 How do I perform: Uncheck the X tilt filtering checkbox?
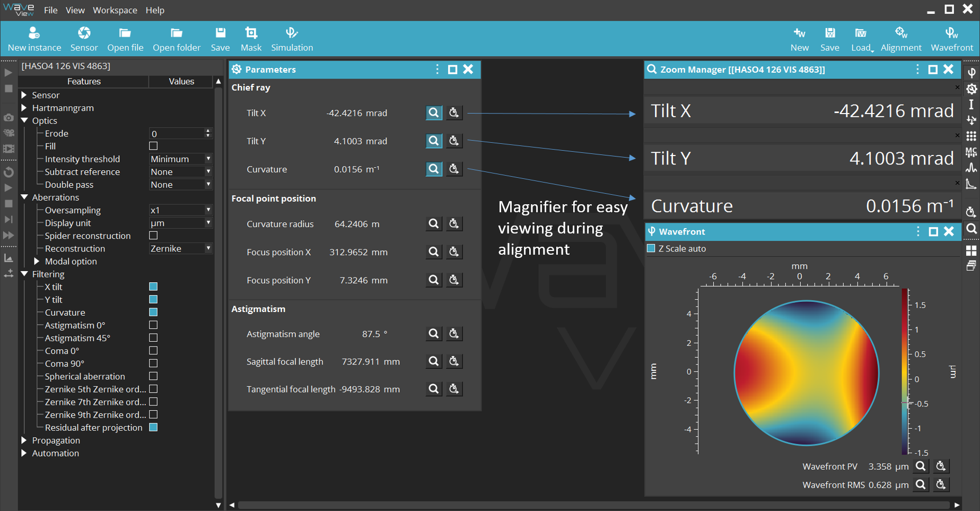[x=153, y=287]
